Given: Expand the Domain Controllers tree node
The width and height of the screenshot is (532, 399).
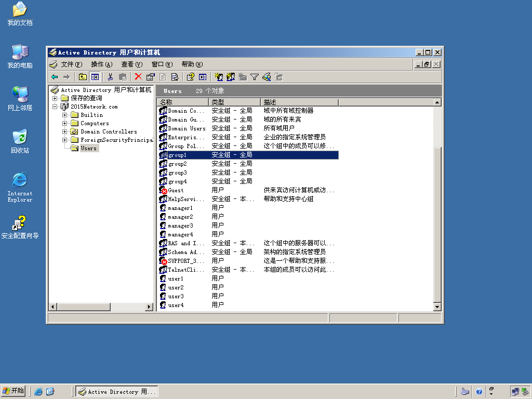Looking at the screenshot, I should coord(65,131).
